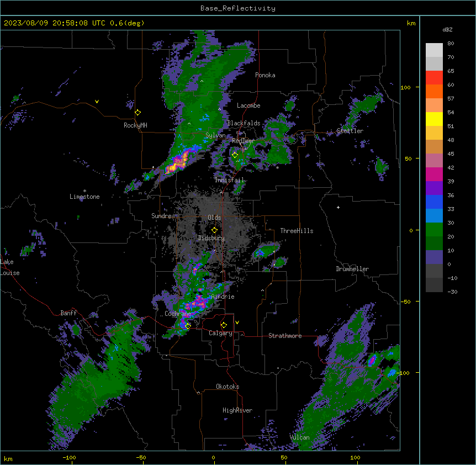Click the Base_Reflectivity title text

click(238, 8)
